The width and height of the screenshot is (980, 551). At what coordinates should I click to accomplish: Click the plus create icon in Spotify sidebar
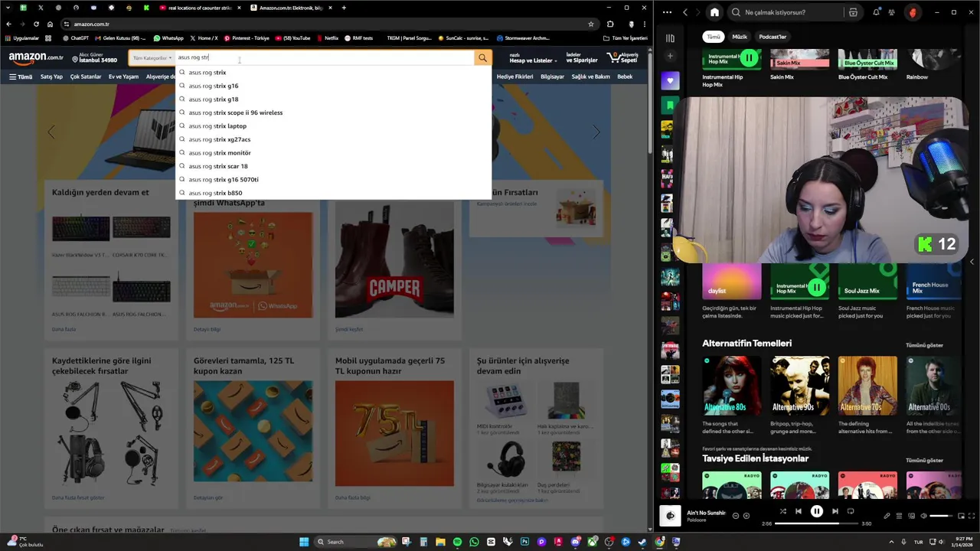click(670, 56)
